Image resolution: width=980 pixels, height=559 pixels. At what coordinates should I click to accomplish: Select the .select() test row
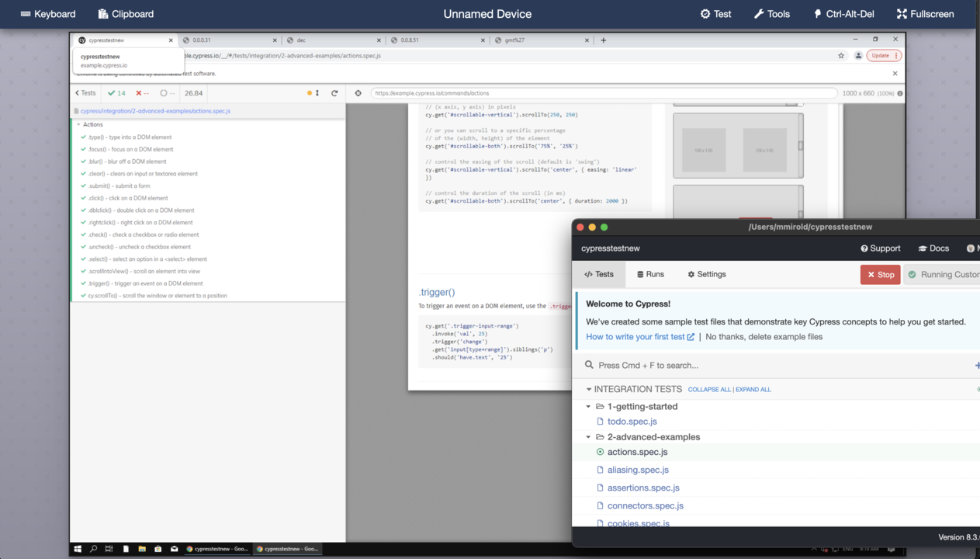(208, 259)
